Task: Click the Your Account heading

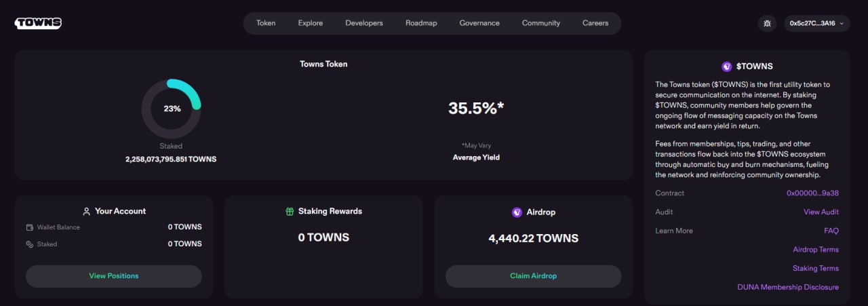Action: click(x=121, y=212)
